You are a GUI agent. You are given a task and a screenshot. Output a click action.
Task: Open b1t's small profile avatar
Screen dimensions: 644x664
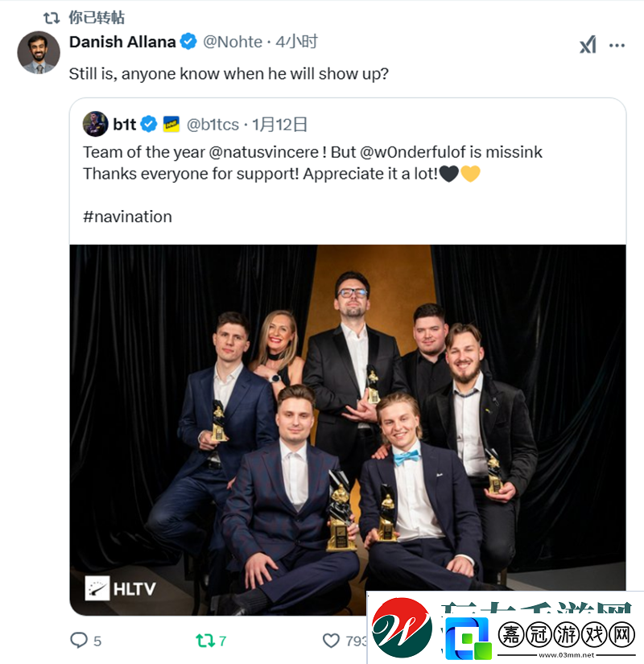pos(95,124)
